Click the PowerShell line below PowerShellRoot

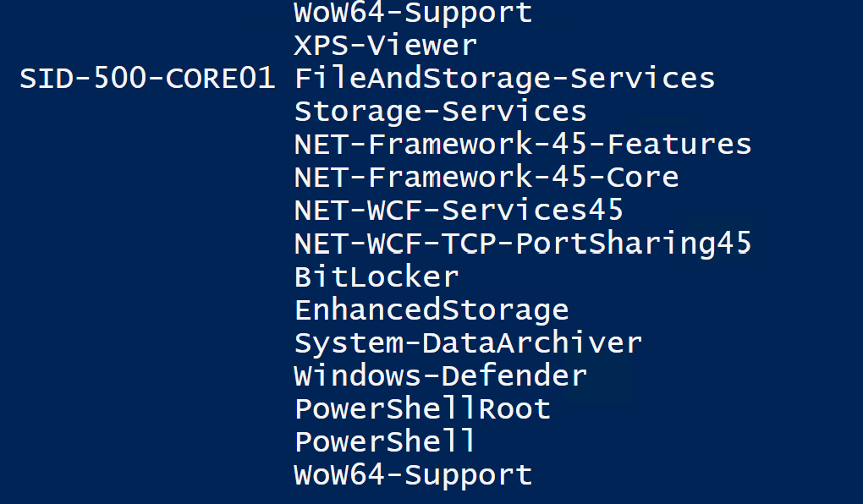pos(385,441)
